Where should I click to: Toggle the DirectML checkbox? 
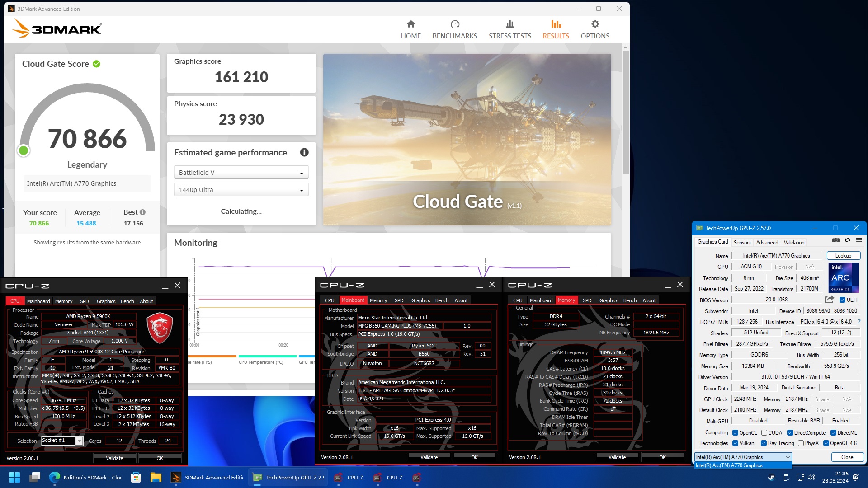pyautogui.click(x=833, y=433)
